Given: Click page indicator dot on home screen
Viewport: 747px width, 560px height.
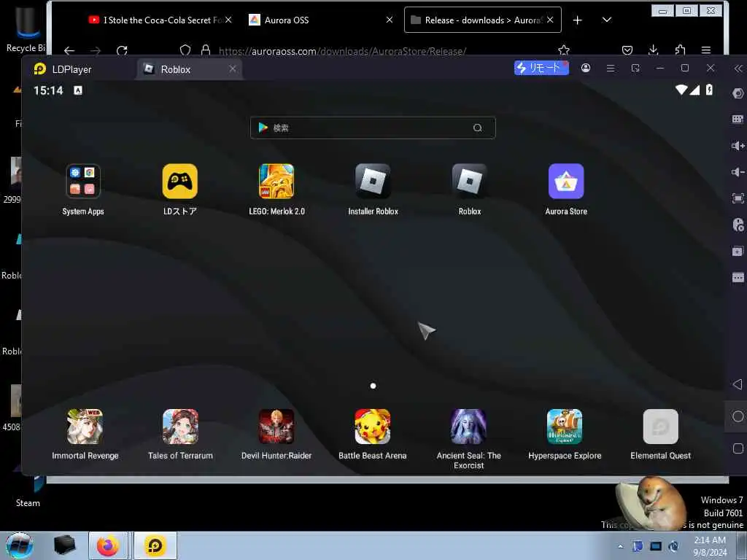Looking at the screenshot, I should pyautogui.click(x=373, y=386).
